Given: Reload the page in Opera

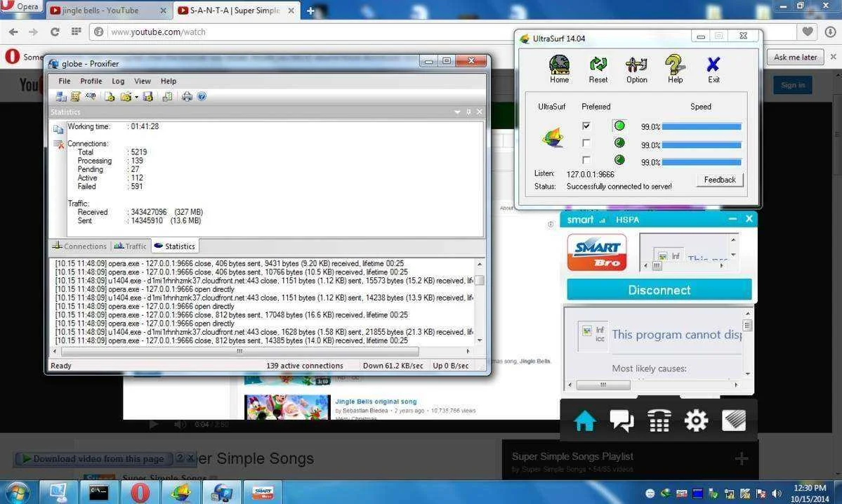Looking at the screenshot, I should pos(55,32).
